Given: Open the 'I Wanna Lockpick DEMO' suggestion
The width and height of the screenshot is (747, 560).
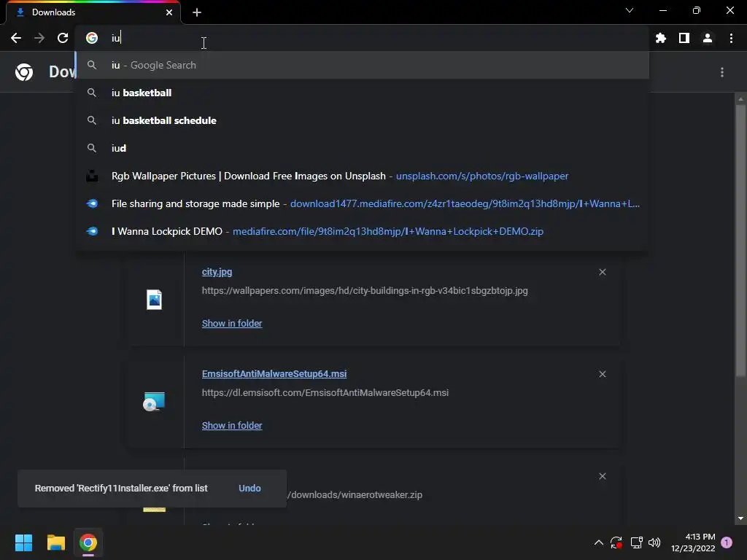Looking at the screenshot, I should (363, 231).
